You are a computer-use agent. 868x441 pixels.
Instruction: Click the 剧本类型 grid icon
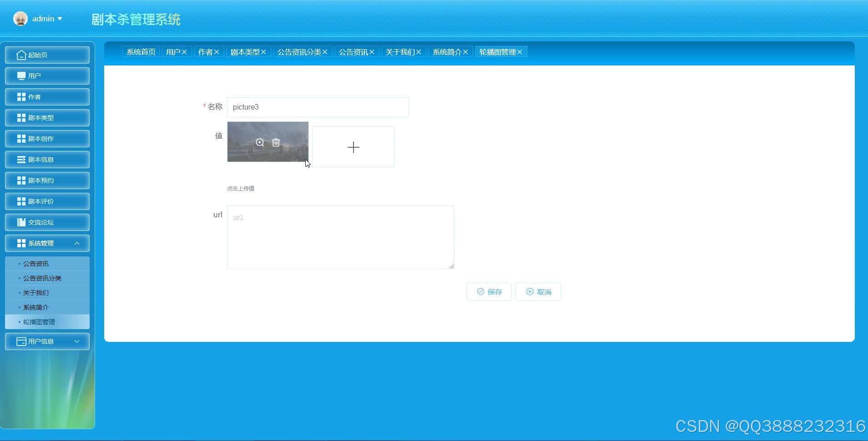(x=21, y=118)
